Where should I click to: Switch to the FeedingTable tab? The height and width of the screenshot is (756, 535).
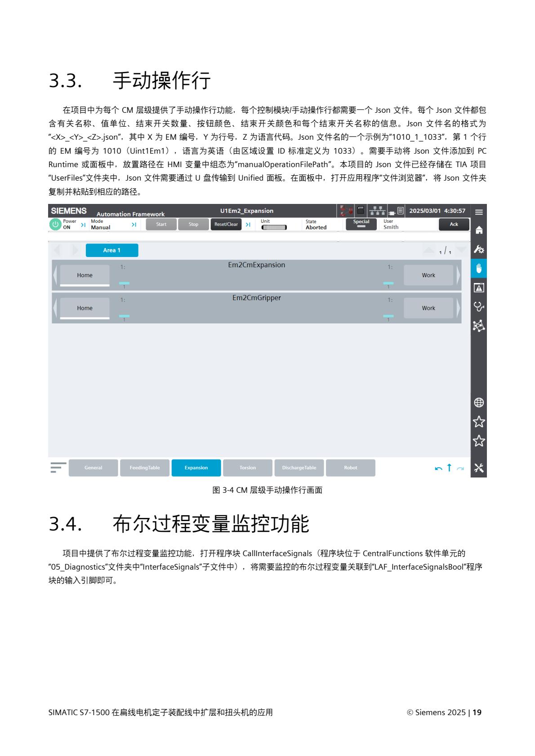(145, 468)
